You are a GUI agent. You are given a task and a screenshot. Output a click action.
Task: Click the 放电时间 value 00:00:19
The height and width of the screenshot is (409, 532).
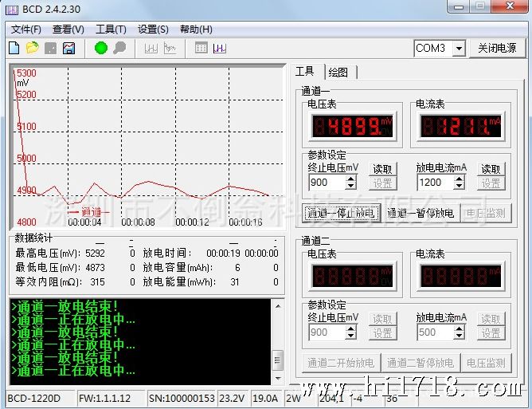point(223,253)
